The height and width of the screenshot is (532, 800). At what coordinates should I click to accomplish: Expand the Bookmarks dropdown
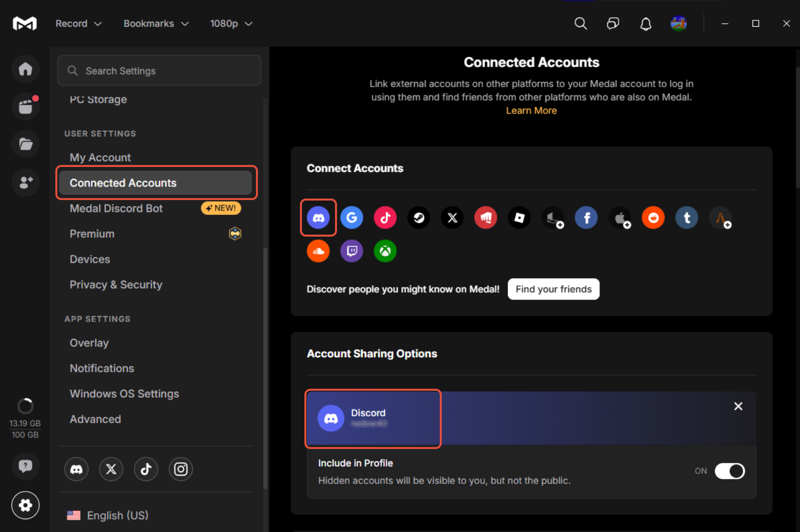(x=156, y=23)
